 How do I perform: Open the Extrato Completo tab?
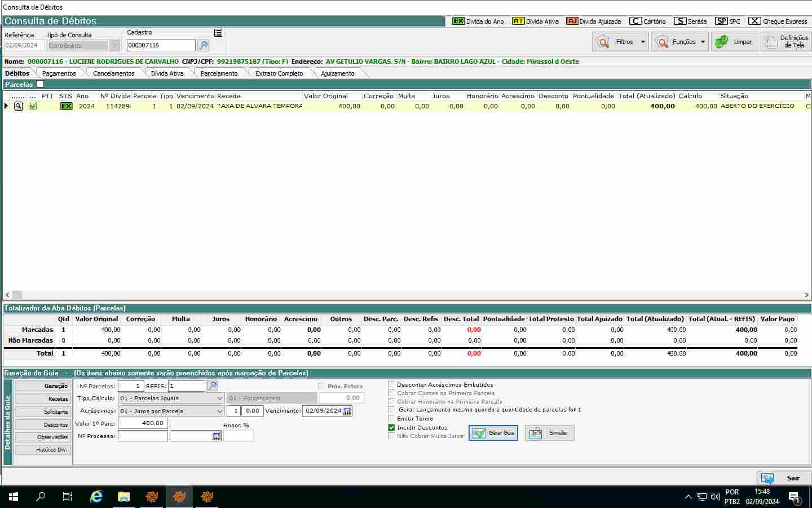pos(279,73)
